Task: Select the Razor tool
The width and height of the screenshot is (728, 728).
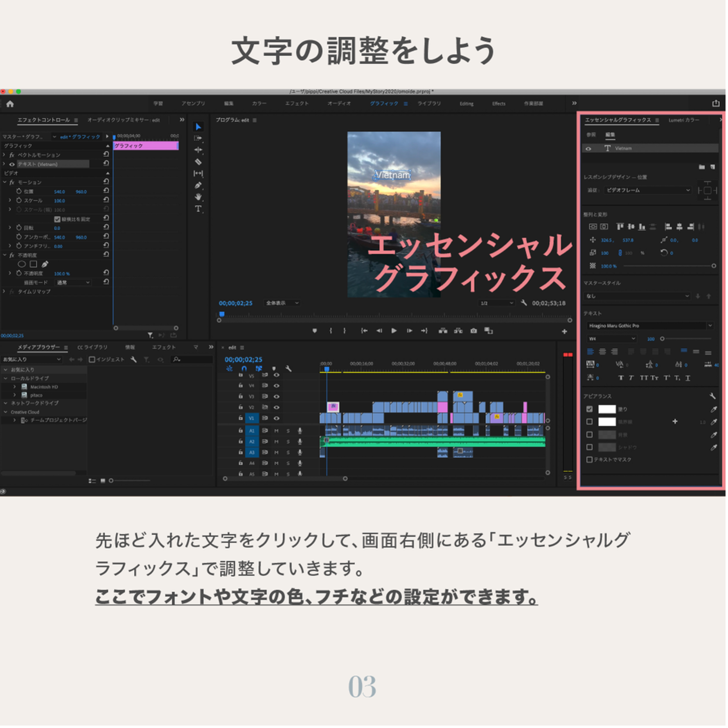Action: coord(198,162)
